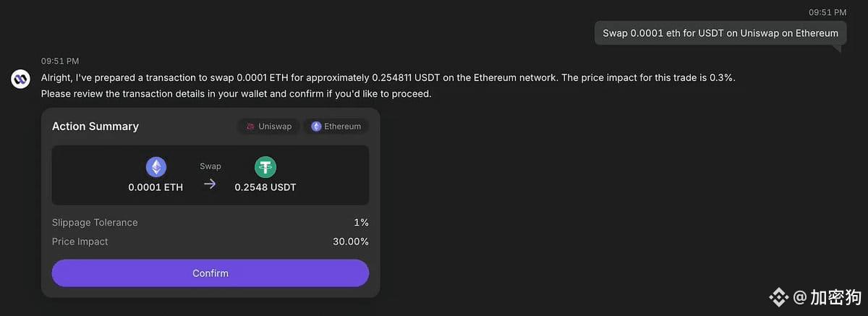868x316 pixels.
Task: Click the ETH token icon
Action: (x=156, y=168)
